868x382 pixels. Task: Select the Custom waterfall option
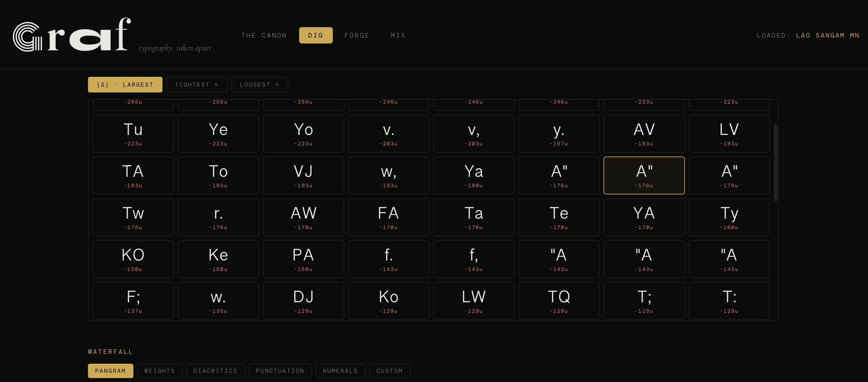point(389,371)
